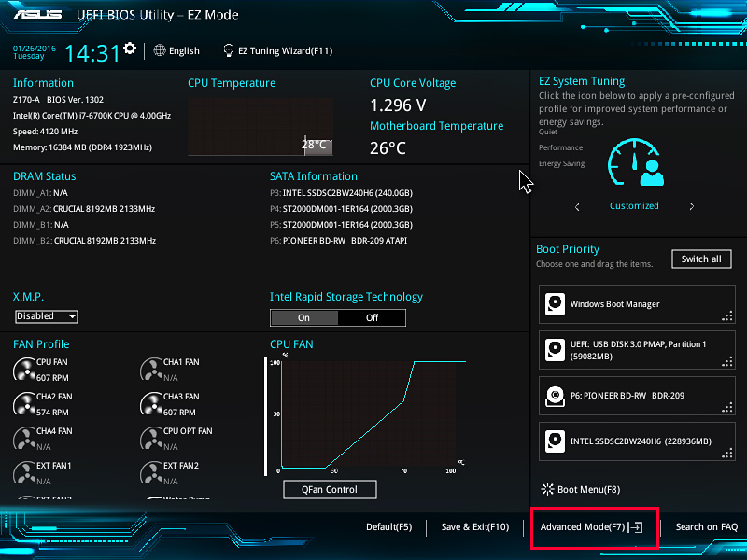Grab the P6 PIONEER BD-RW drag handle
This screenshot has width=747, height=560.
click(x=727, y=407)
